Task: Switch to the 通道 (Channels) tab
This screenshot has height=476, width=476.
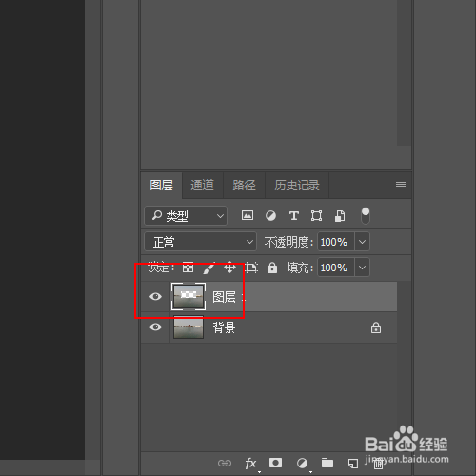Action: [203, 186]
